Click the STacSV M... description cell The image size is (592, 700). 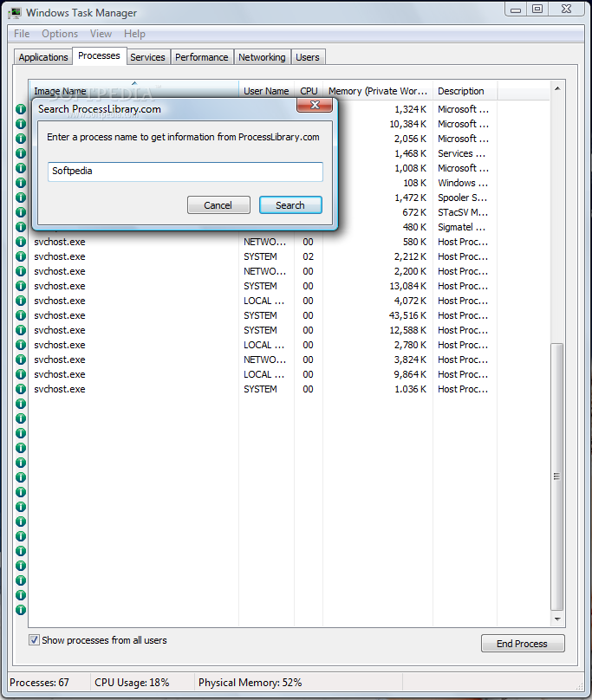tap(463, 212)
